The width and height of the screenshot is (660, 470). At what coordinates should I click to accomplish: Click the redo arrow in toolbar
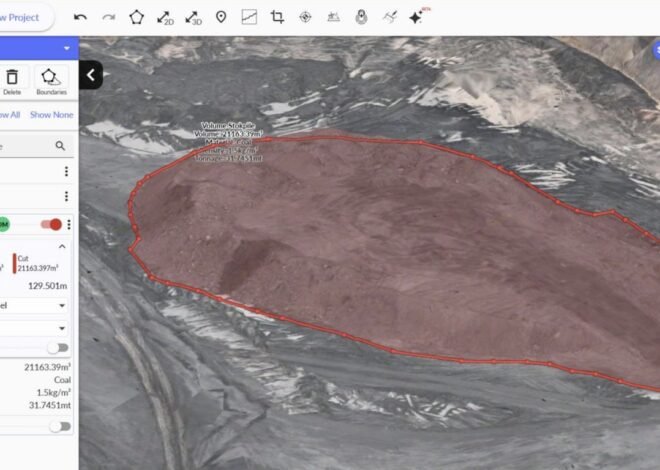[x=108, y=17]
